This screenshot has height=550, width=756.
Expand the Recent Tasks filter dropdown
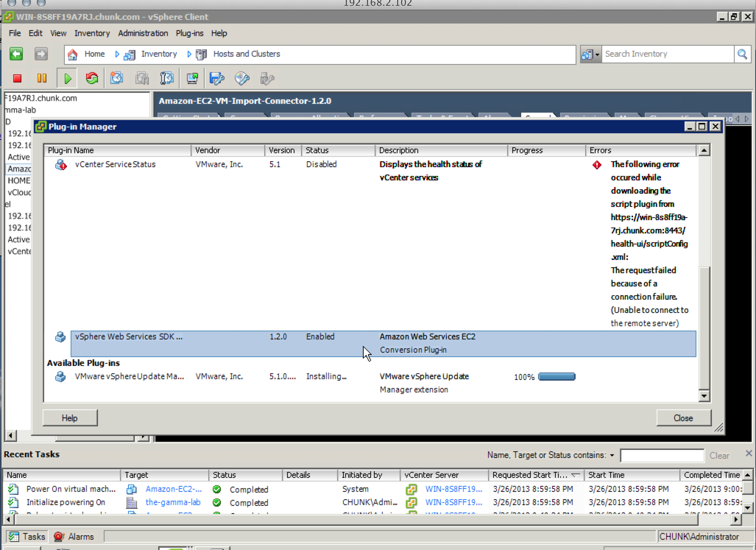pyautogui.click(x=612, y=455)
